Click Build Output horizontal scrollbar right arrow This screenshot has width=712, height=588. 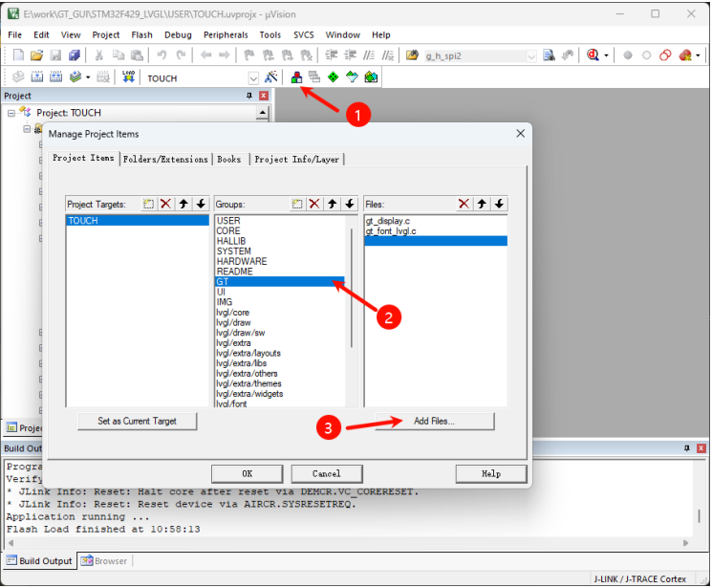685,543
